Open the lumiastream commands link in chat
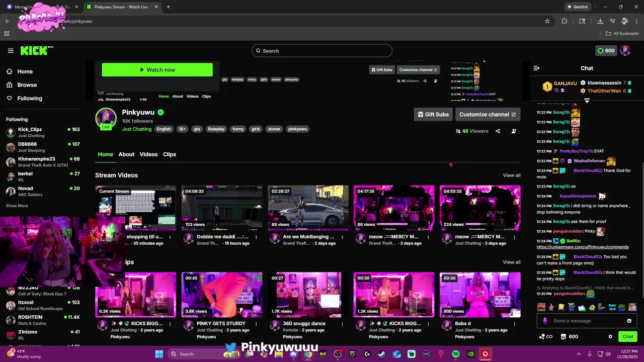644x362 pixels. (583, 247)
